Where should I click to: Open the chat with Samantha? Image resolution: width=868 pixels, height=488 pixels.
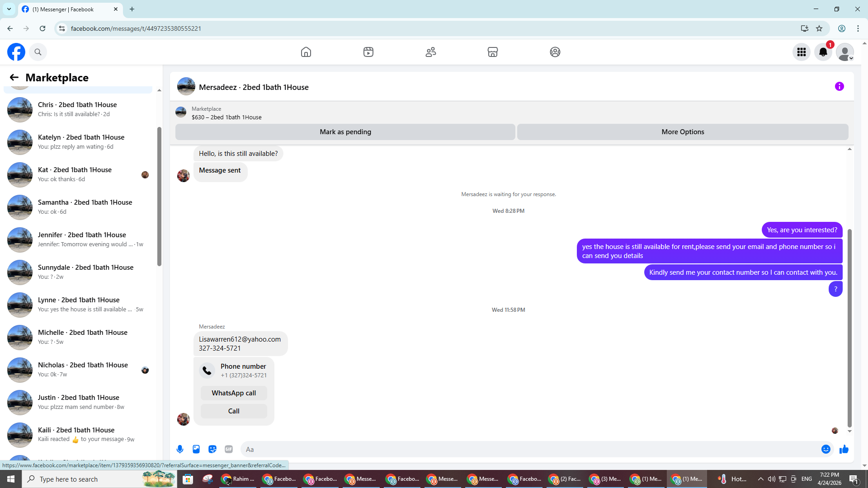pyautogui.click(x=78, y=207)
